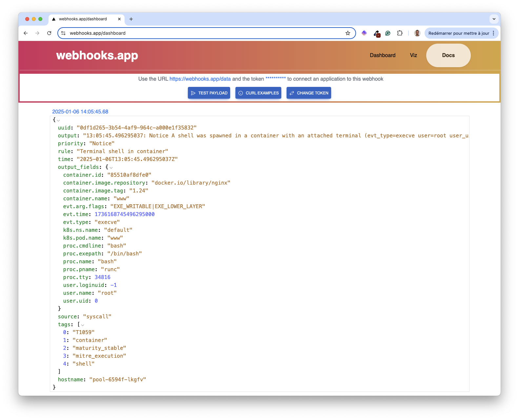Click evt.type value "execve"
Image resolution: width=519 pixels, height=420 pixels.
click(x=107, y=222)
